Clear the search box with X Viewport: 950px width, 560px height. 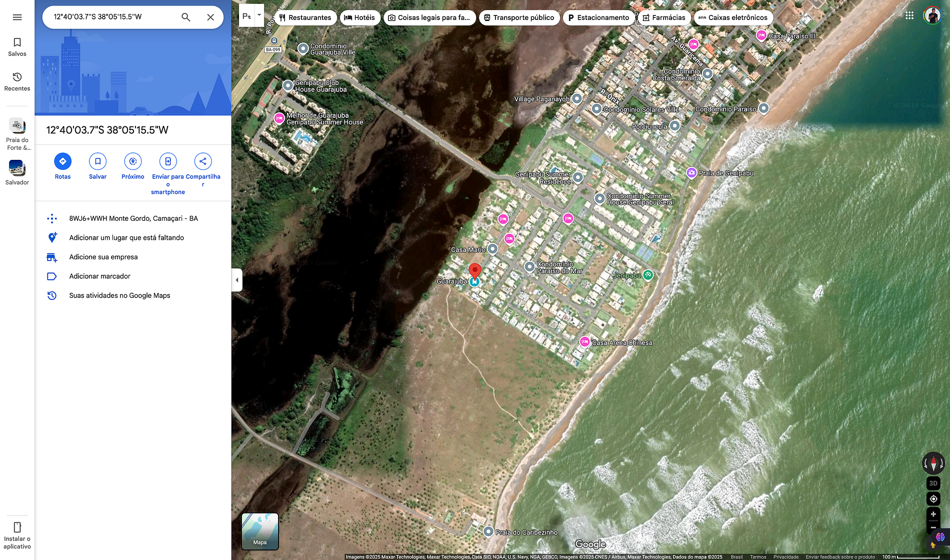click(210, 17)
